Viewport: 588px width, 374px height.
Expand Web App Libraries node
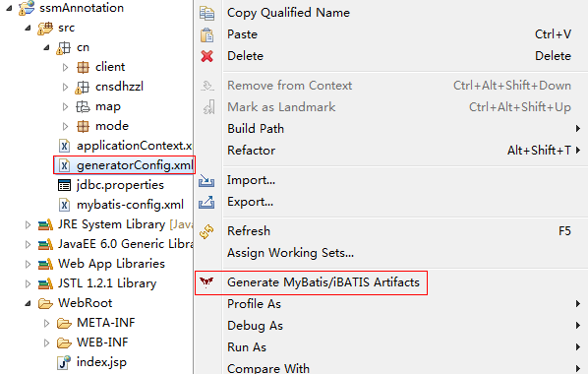coord(28,264)
